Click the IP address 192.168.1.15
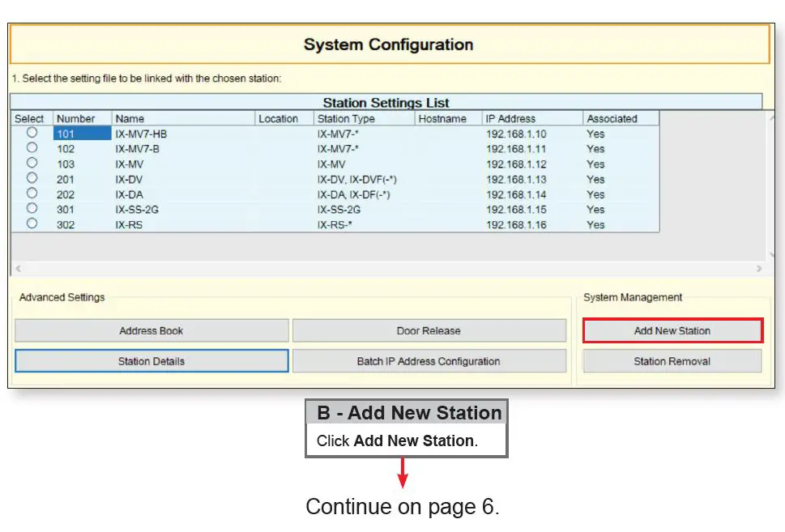Image resolution: width=785 pixels, height=532 pixels. click(x=516, y=209)
